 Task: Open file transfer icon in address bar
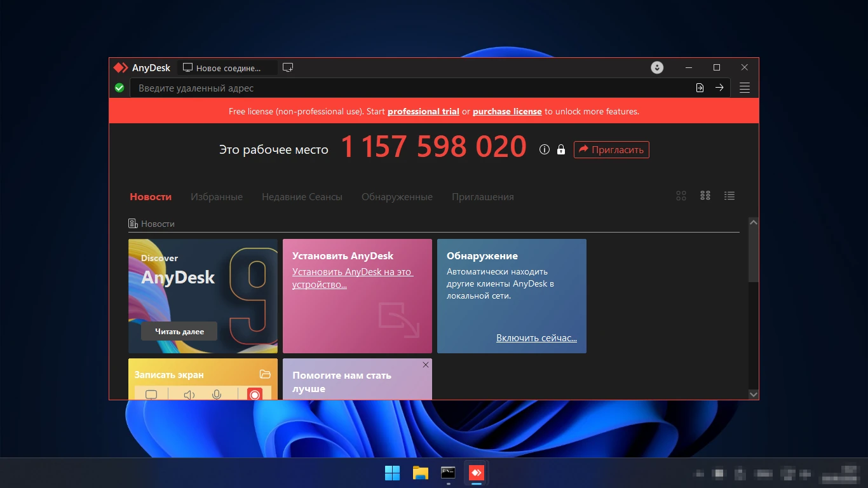700,88
